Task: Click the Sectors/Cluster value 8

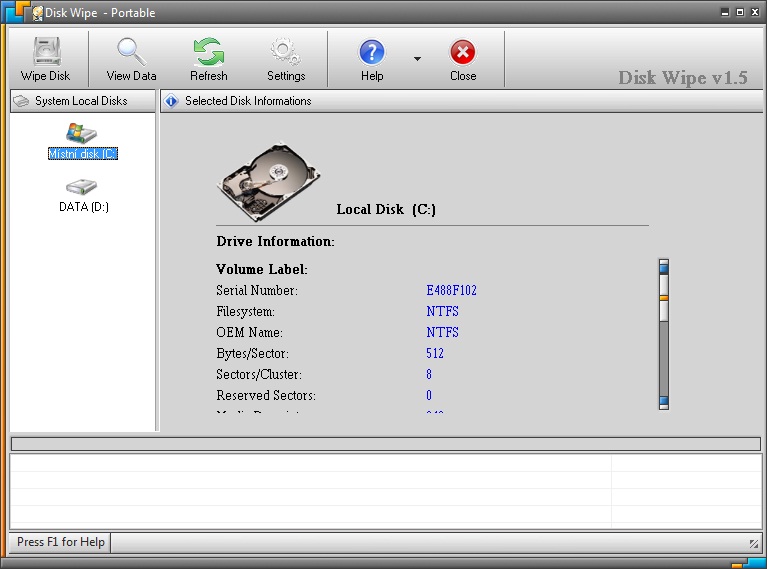Action: point(429,374)
